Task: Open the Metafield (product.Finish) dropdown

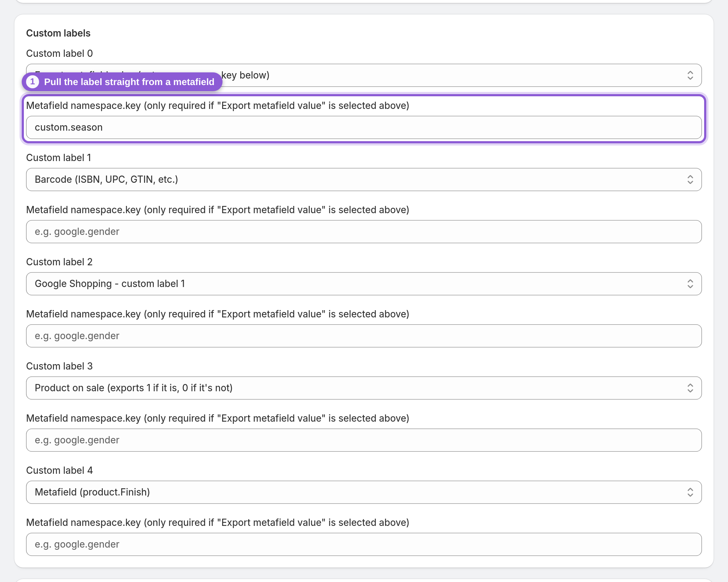Action: 364,492
